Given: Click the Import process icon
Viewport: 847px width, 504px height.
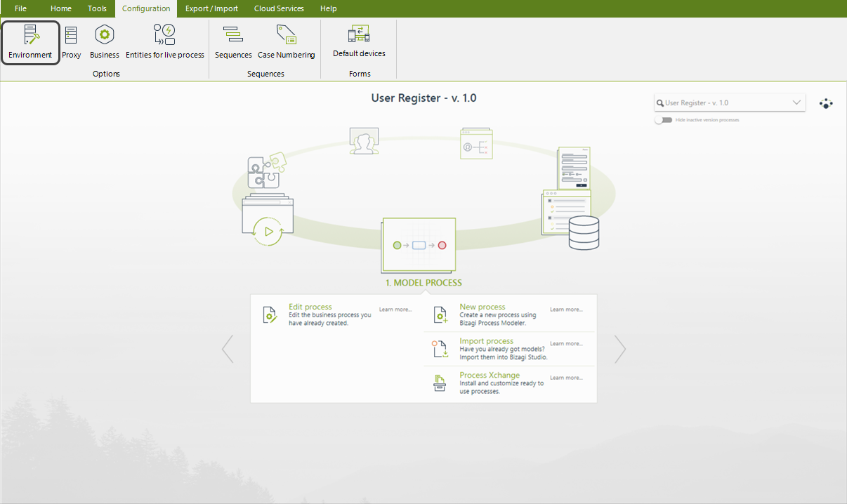Looking at the screenshot, I should point(440,349).
